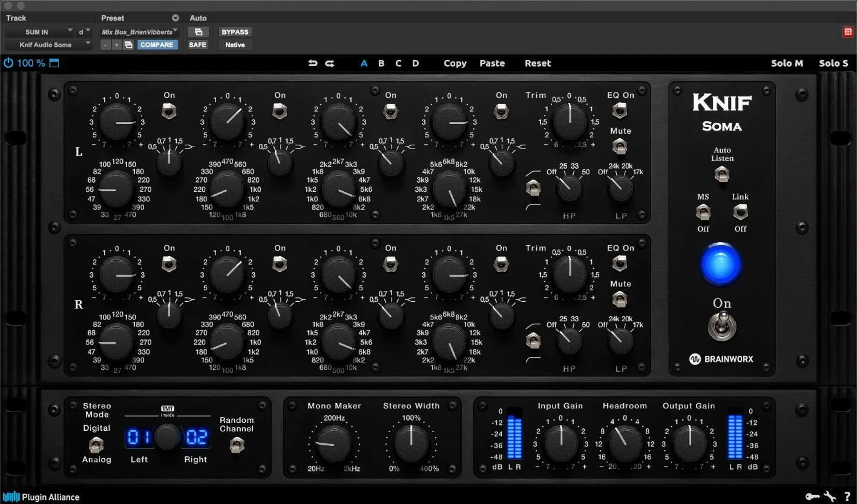Toggle the Random Channel switch
Image resolution: width=857 pixels, height=504 pixels.
click(237, 445)
